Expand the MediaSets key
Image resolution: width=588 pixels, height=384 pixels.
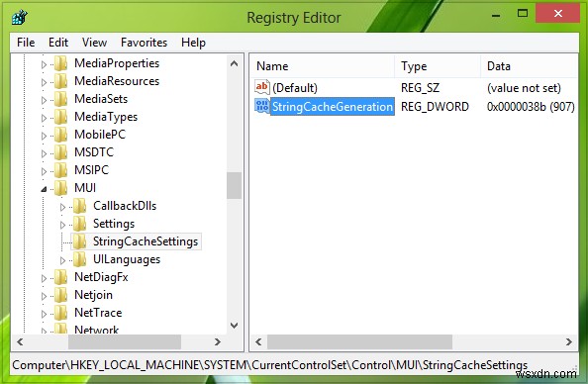click(44, 100)
